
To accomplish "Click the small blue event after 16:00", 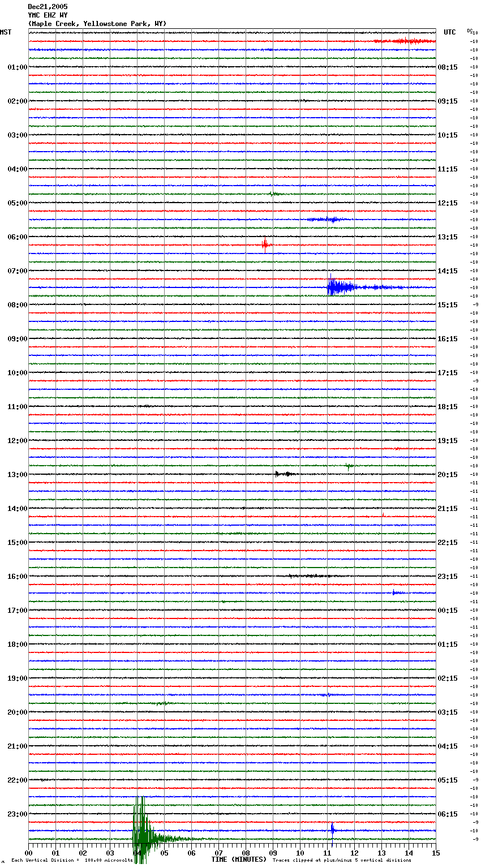I will 398,592.
